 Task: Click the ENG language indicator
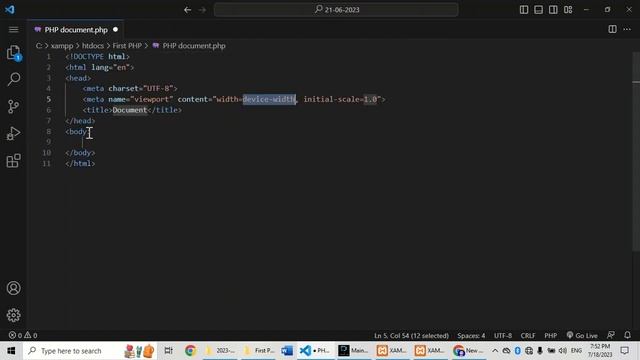click(x=576, y=351)
